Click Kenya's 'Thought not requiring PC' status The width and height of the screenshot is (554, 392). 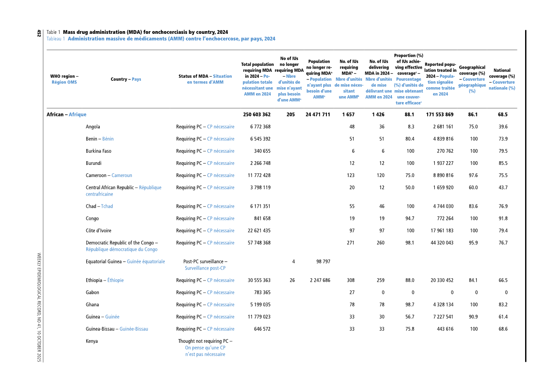point(205,348)
